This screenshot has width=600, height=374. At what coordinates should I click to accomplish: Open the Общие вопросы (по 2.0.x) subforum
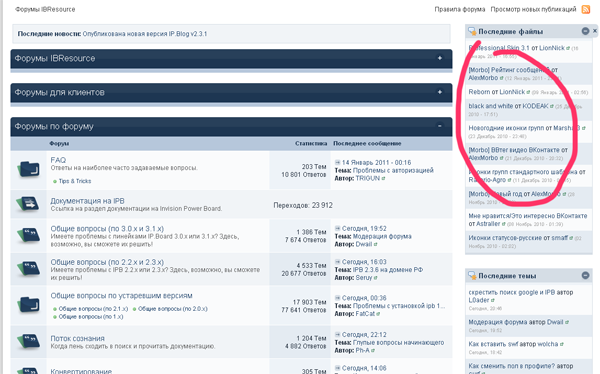(173, 309)
